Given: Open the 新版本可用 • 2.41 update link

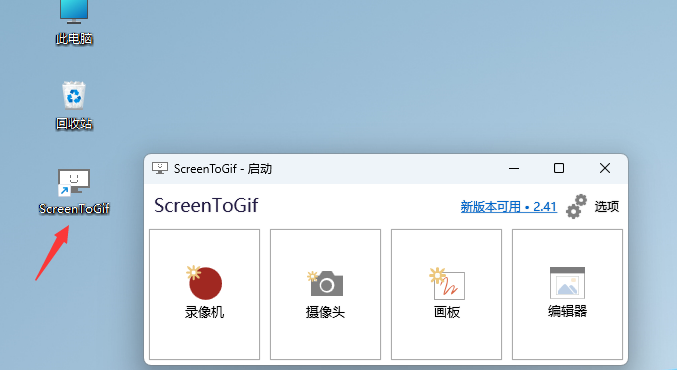Looking at the screenshot, I should click(509, 207).
